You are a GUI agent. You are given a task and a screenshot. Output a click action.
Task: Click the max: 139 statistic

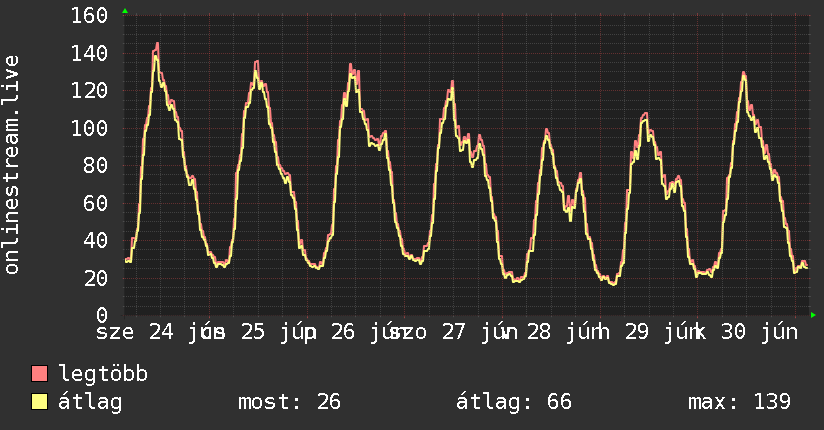click(739, 402)
